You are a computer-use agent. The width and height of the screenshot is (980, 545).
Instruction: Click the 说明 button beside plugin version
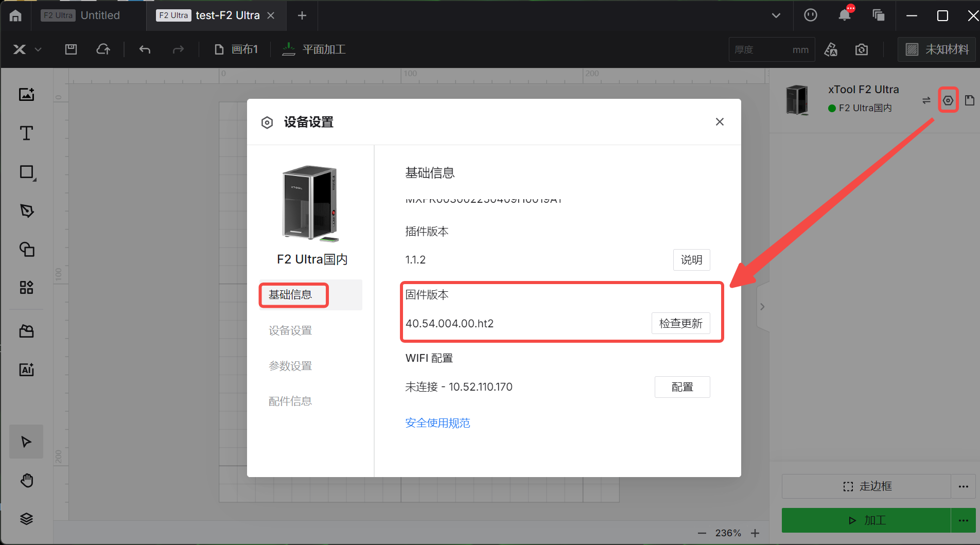click(x=691, y=260)
